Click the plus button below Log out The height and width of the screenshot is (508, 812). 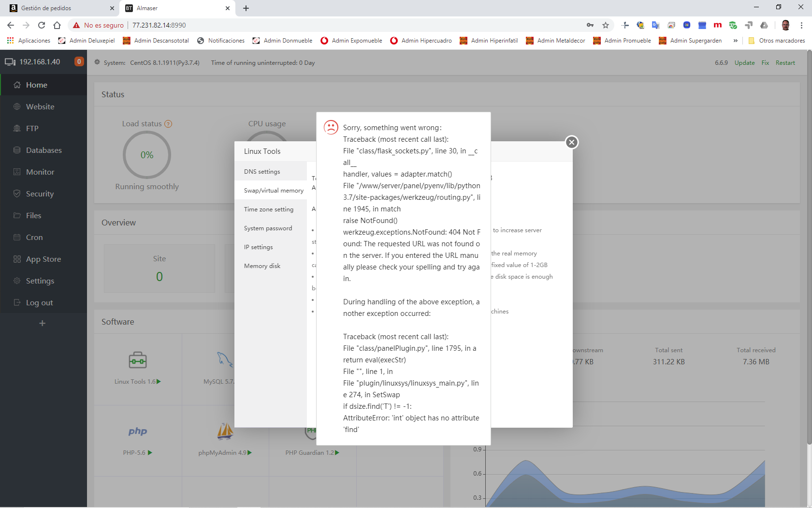pyautogui.click(x=43, y=323)
